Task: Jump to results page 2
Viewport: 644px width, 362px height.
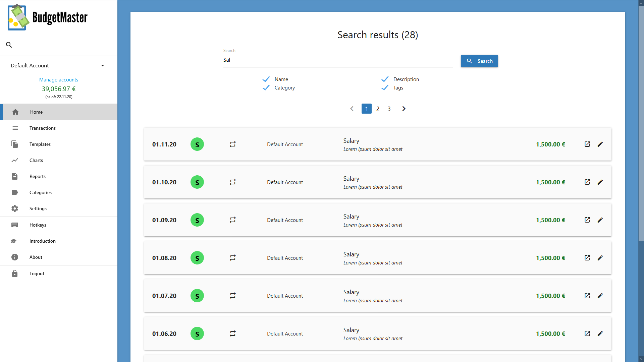Action: coord(378,109)
